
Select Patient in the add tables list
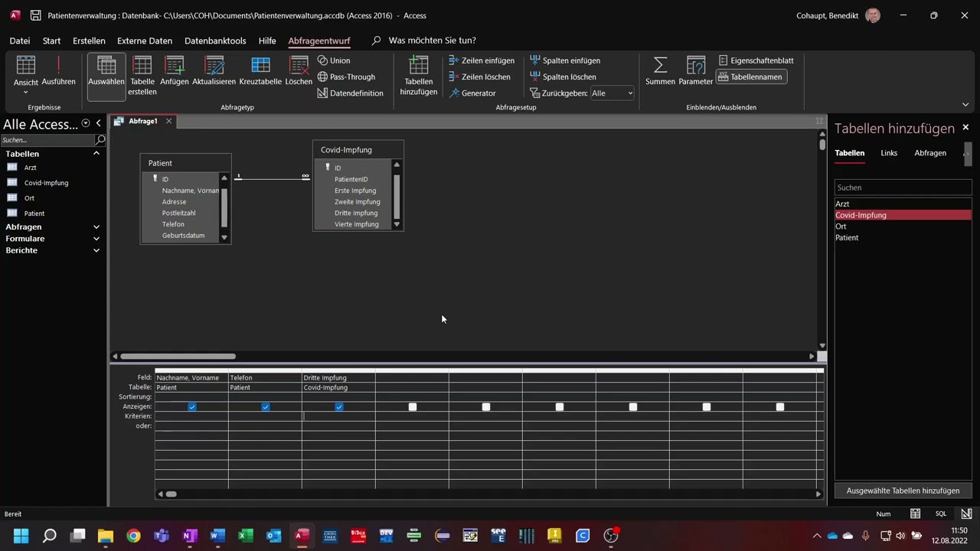tap(903, 237)
